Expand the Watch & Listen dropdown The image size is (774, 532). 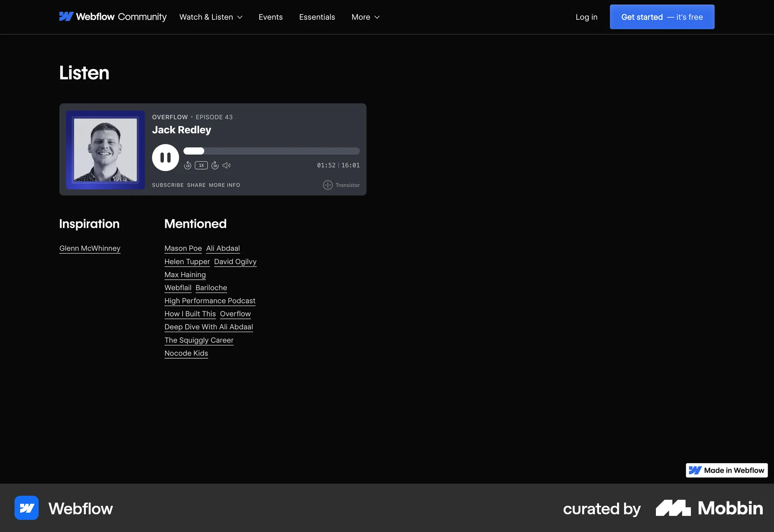click(x=210, y=17)
